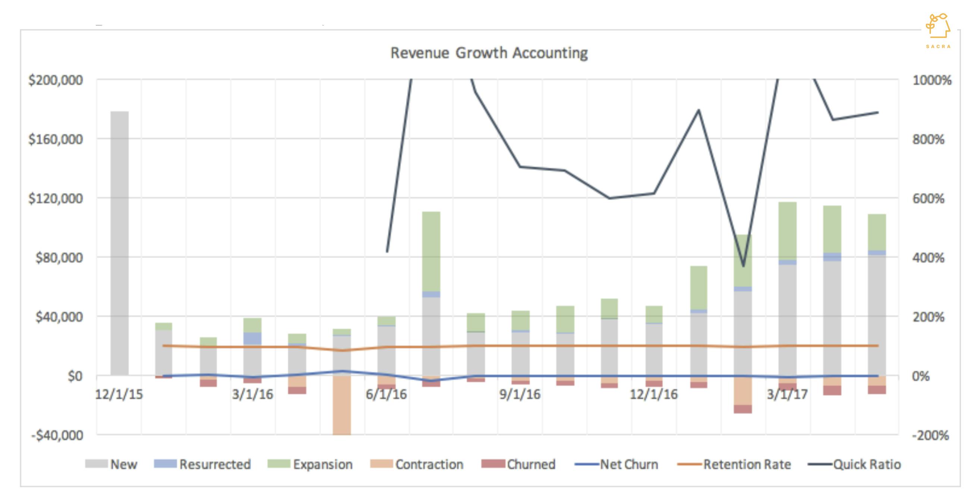Select the tall gray 12/1/15 New bar

[x=119, y=243]
